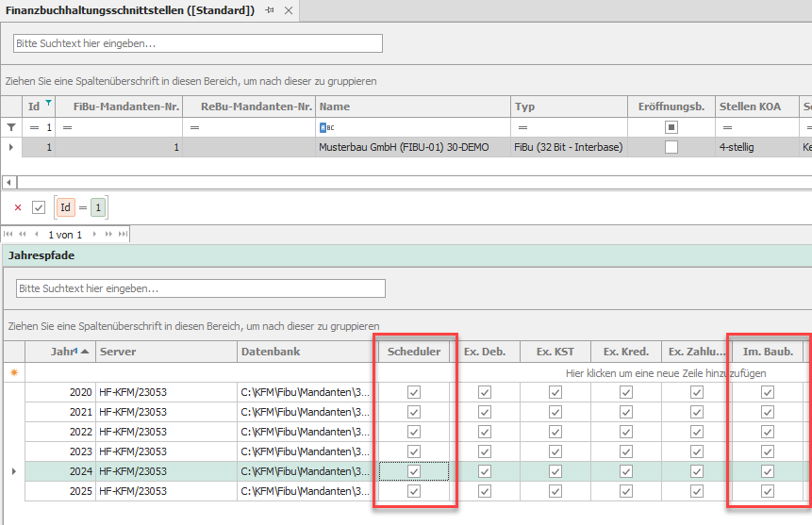Remove the Id filter with red X
Viewport: 812px width, 525px height.
coord(18,207)
